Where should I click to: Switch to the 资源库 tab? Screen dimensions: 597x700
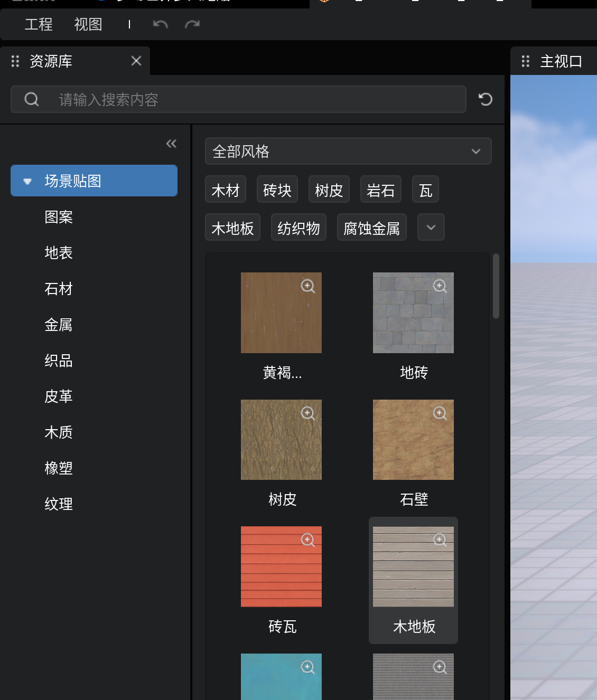click(75, 61)
